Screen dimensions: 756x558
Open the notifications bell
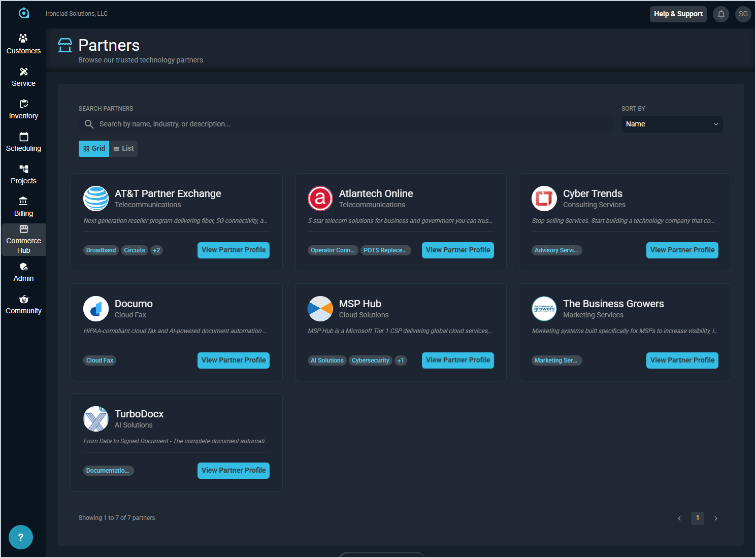[x=721, y=14]
